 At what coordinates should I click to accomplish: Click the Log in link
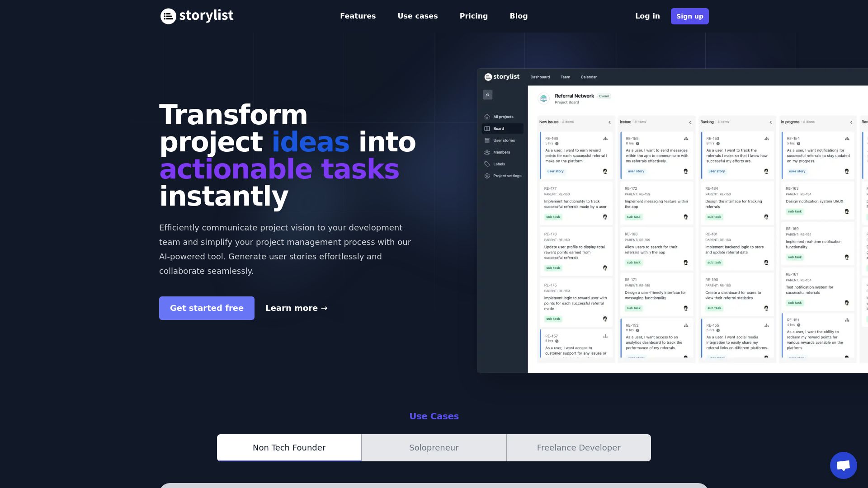pos(647,16)
